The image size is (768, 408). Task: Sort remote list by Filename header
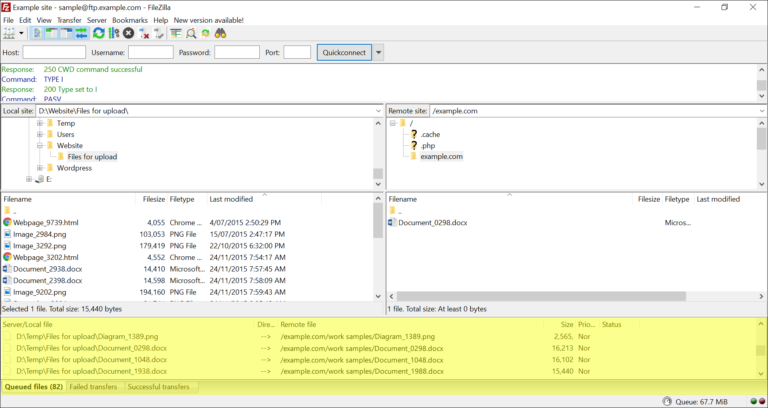tap(509, 199)
